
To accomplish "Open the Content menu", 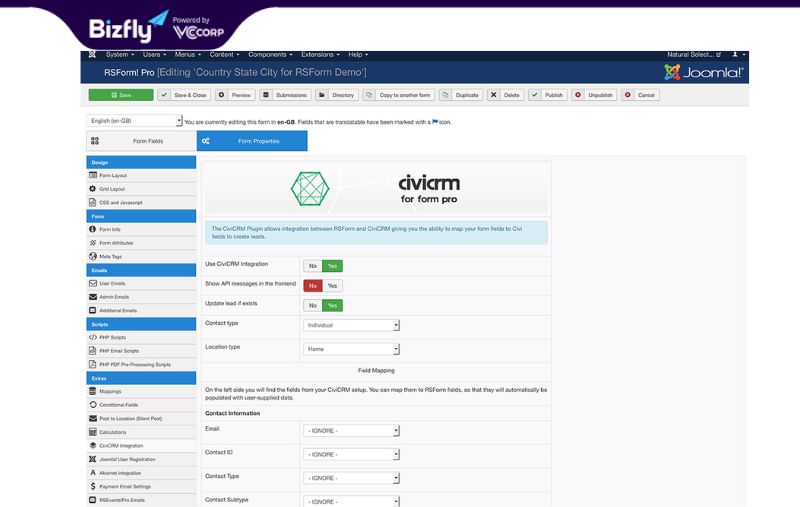I will pos(224,55).
